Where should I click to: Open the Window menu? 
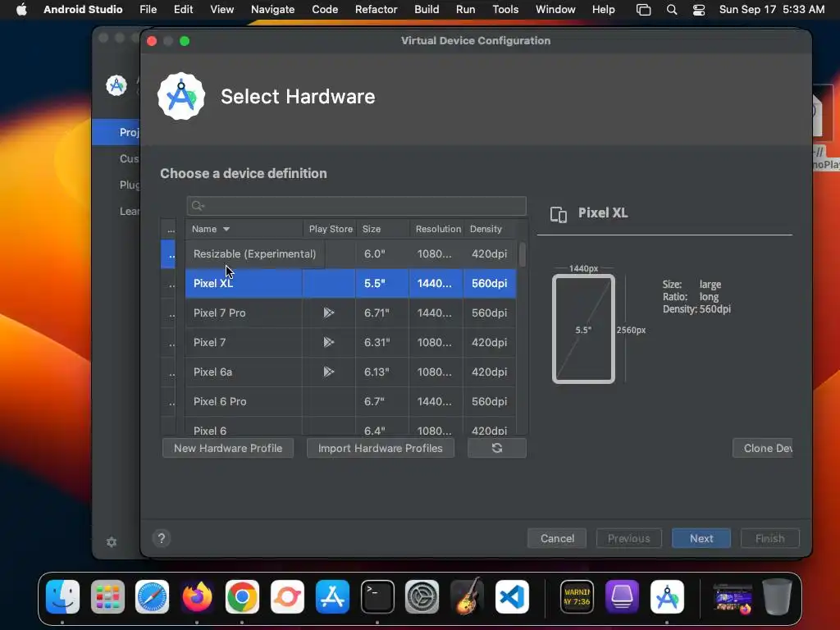click(555, 9)
